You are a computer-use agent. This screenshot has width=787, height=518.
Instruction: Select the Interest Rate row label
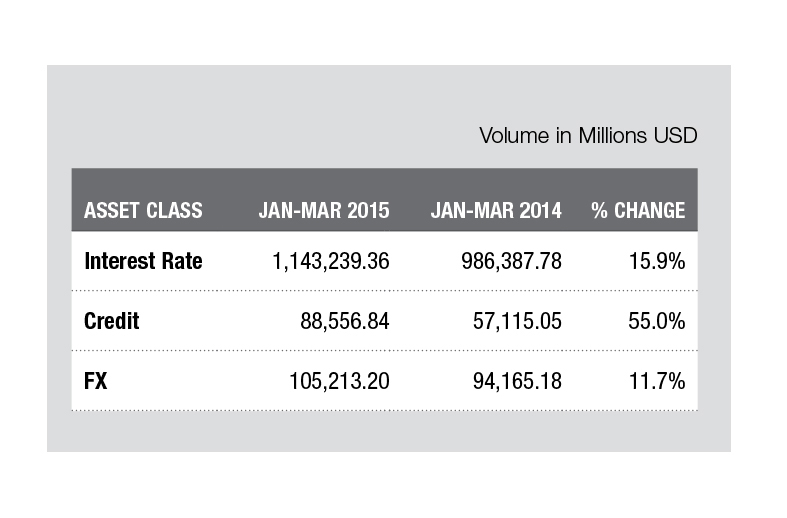[x=143, y=262]
